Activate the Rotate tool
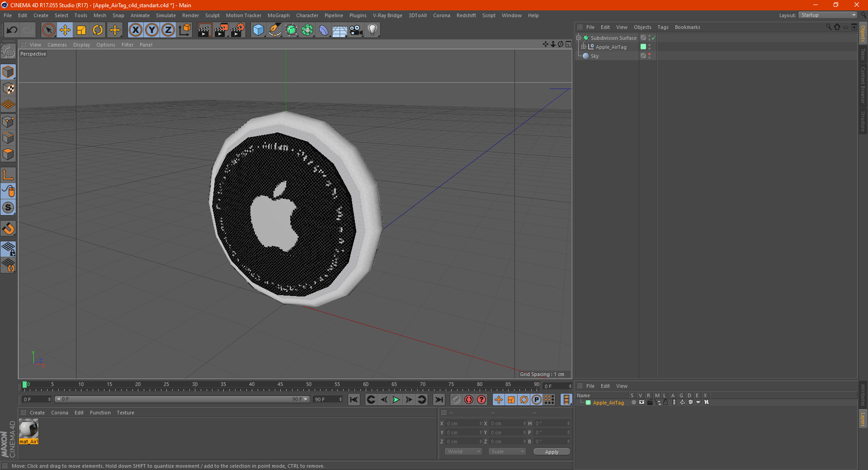868x470 pixels. (x=98, y=30)
